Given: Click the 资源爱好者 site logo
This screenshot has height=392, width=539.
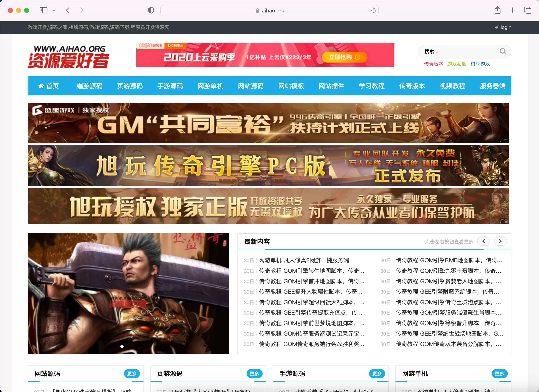Looking at the screenshot, I should (x=69, y=57).
